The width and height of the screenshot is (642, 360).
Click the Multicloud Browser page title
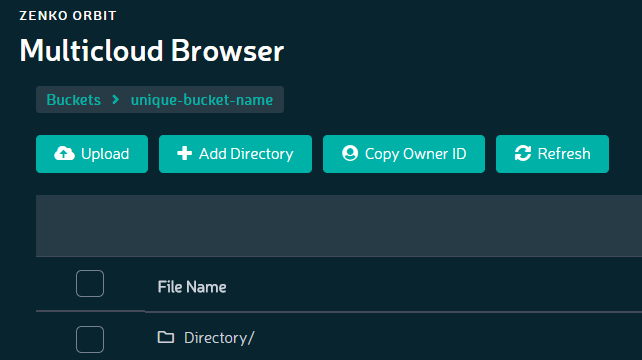click(152, 51)
